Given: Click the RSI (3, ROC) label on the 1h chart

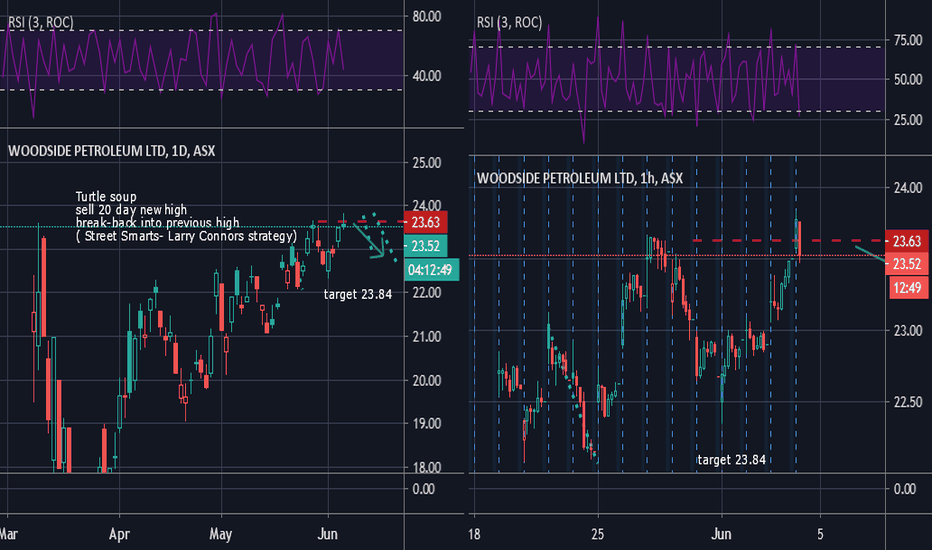Looking at the screenshot, I should (x=509, y=23).
